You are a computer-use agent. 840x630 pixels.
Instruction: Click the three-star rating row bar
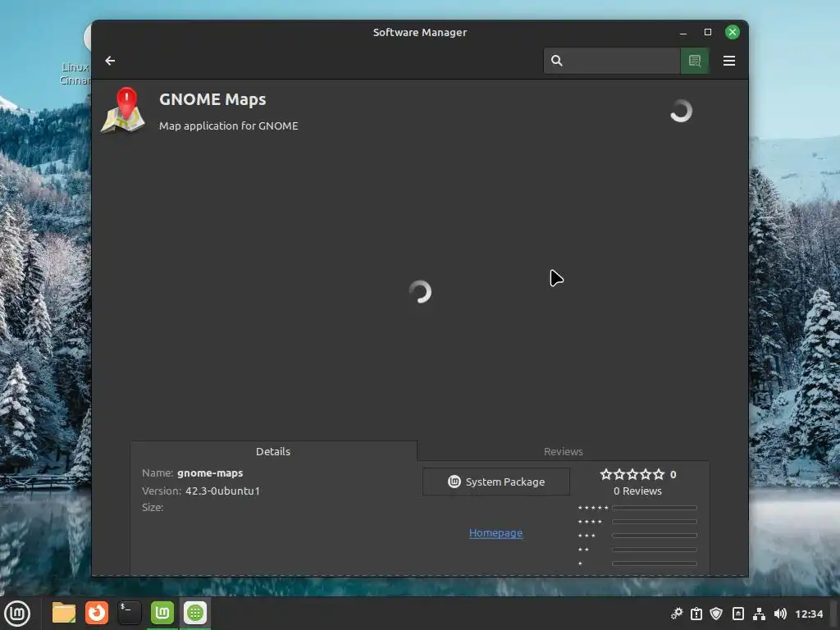click(x=654, y=535)
